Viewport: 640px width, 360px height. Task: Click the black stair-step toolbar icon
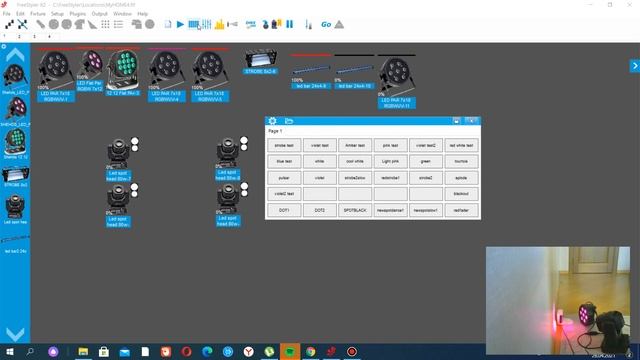9,24
